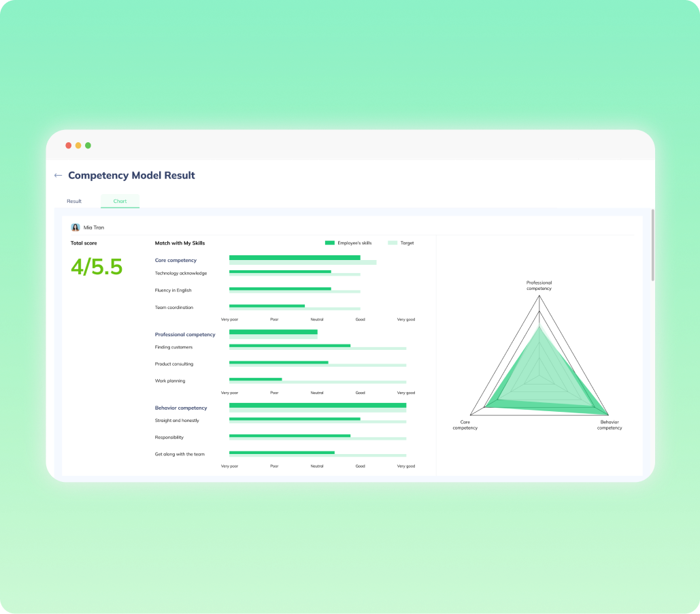Click the Behavior competency radar chart label

pos(610,425)
